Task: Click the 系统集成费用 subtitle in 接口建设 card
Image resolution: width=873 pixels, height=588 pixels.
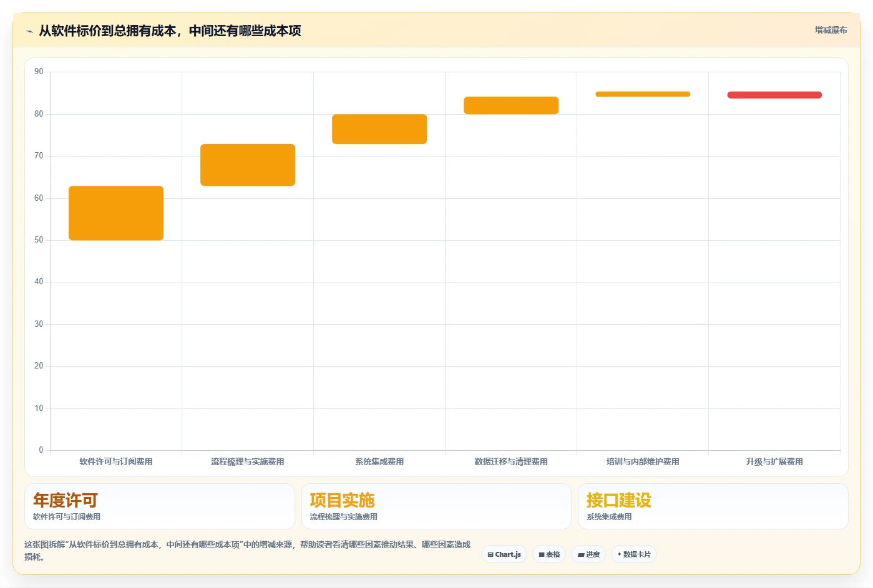Action: pos(609,517)
